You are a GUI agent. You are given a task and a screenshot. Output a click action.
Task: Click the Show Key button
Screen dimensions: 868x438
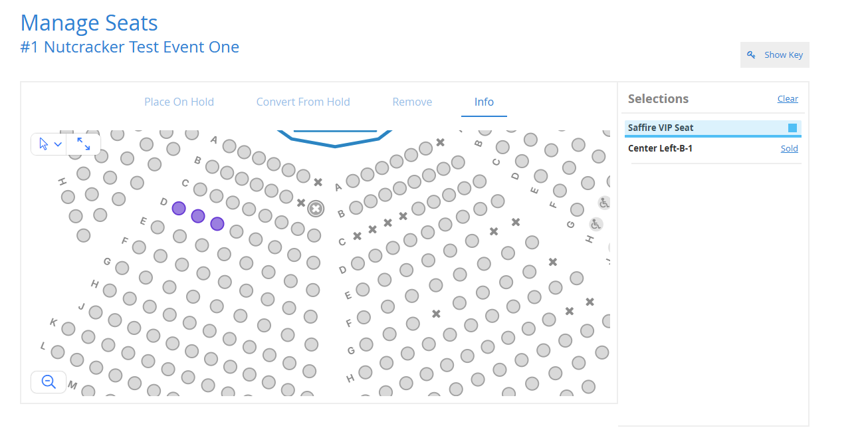775,55
